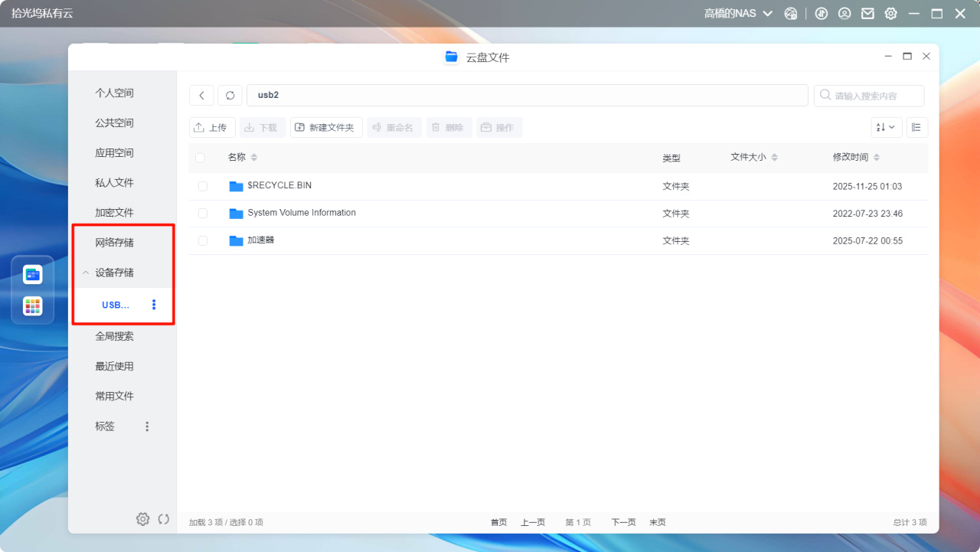Click the sidebar bottom refresh arrows icon

[164, 519]
